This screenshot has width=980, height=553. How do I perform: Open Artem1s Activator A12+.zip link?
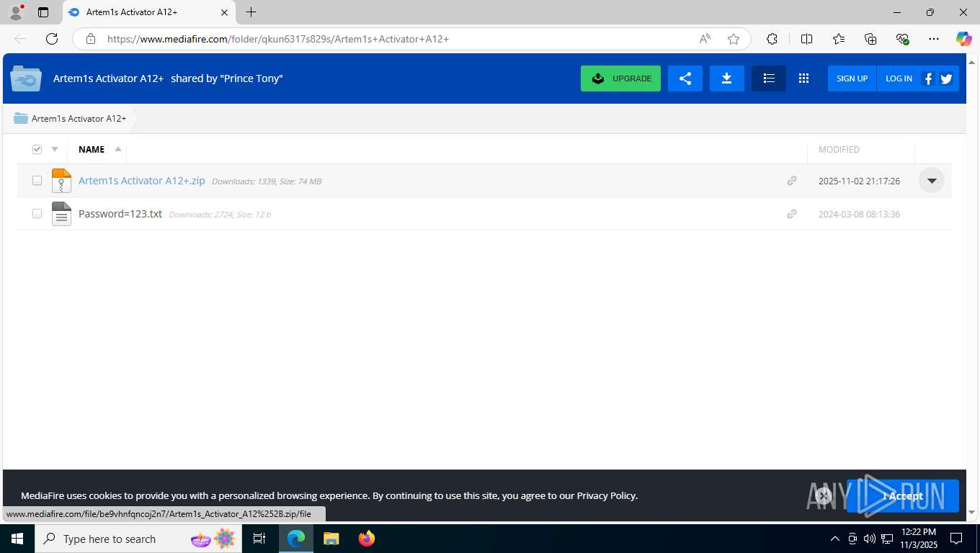tap(142, 181)
